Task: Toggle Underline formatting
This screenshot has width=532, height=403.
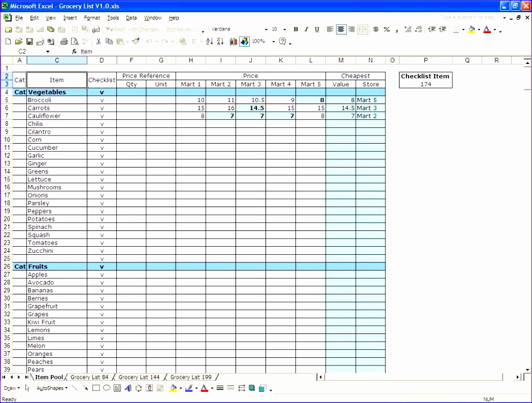Action: (317, 29)
